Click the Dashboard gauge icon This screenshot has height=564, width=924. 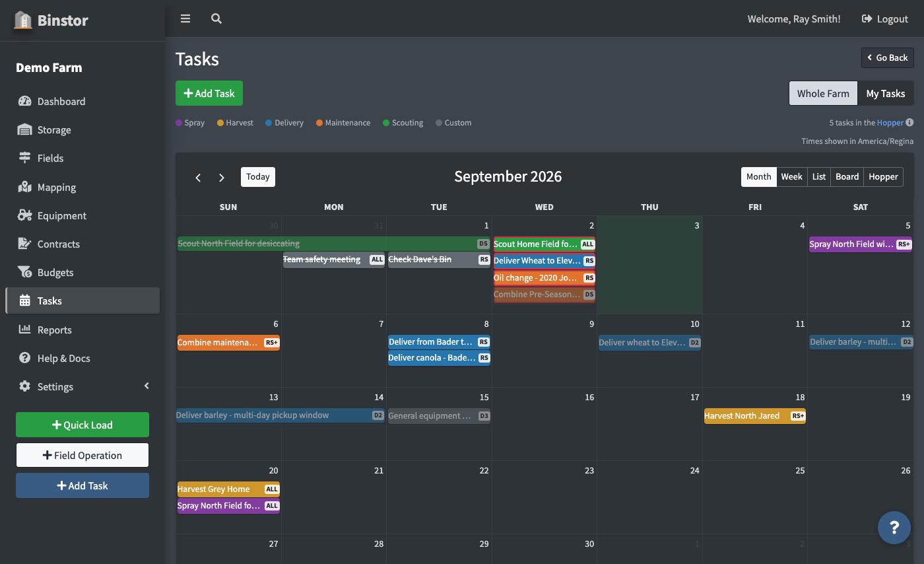(x=24, y=101)
